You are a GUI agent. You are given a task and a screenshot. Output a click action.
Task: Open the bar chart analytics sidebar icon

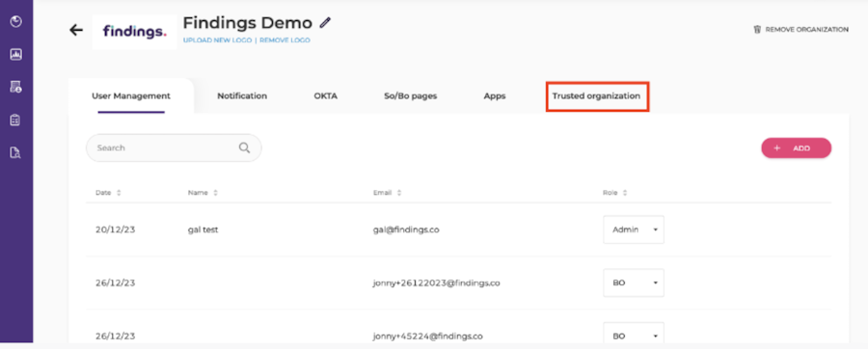(x=16, y=54)
